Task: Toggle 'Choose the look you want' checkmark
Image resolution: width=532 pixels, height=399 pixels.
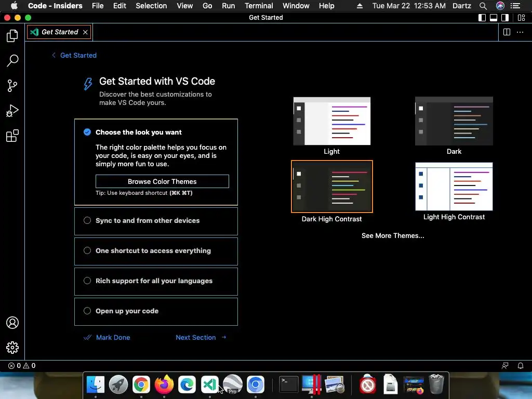Action: (87, 132)
